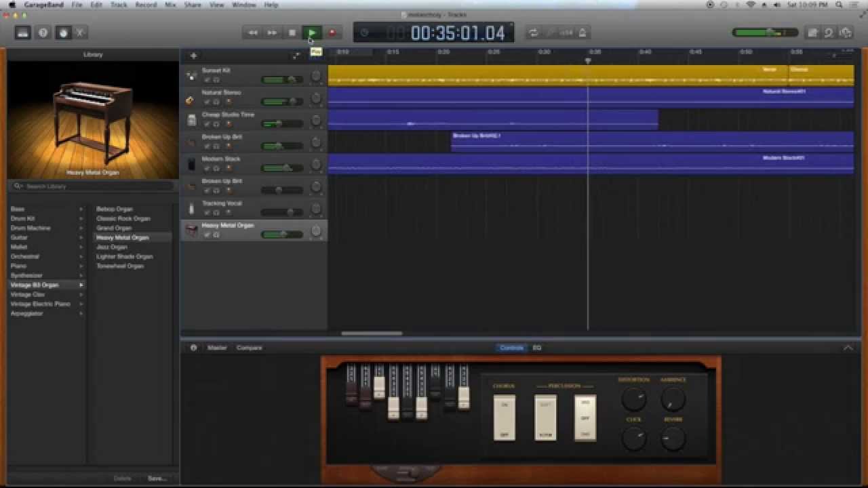Image resolution: width=868 pixels, height=488 pixels.
Task: Switch to the EQ tab in Smart Controls
Action: (x=537, y=348)
